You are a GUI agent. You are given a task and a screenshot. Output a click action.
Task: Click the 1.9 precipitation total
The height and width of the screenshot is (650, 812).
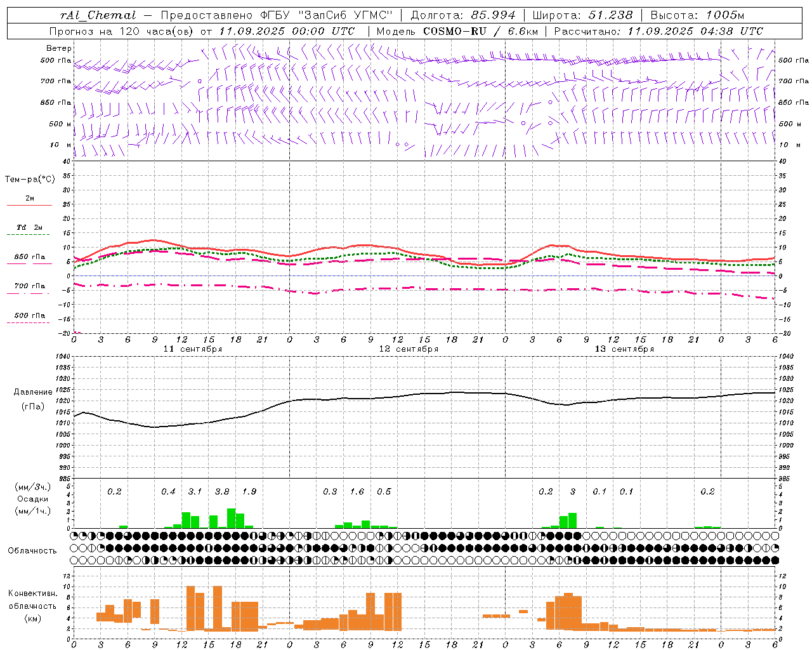click(249, 491)
